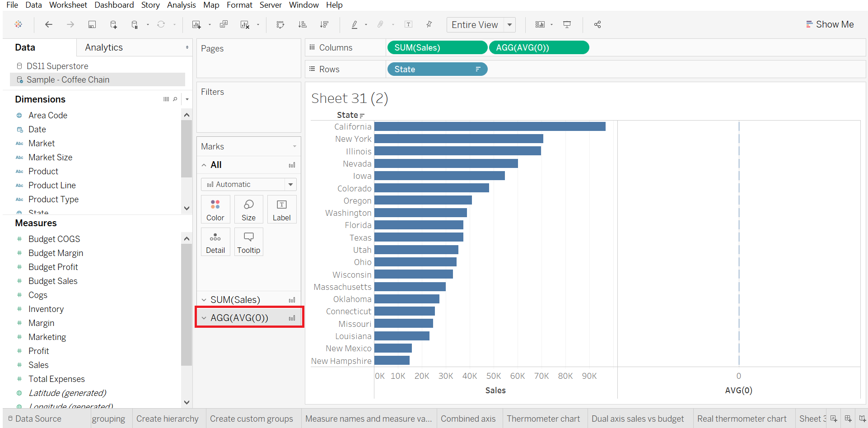Screen dimensions: 868x428
Task: Click the Share workbook icon
Action: click(597, 24)
